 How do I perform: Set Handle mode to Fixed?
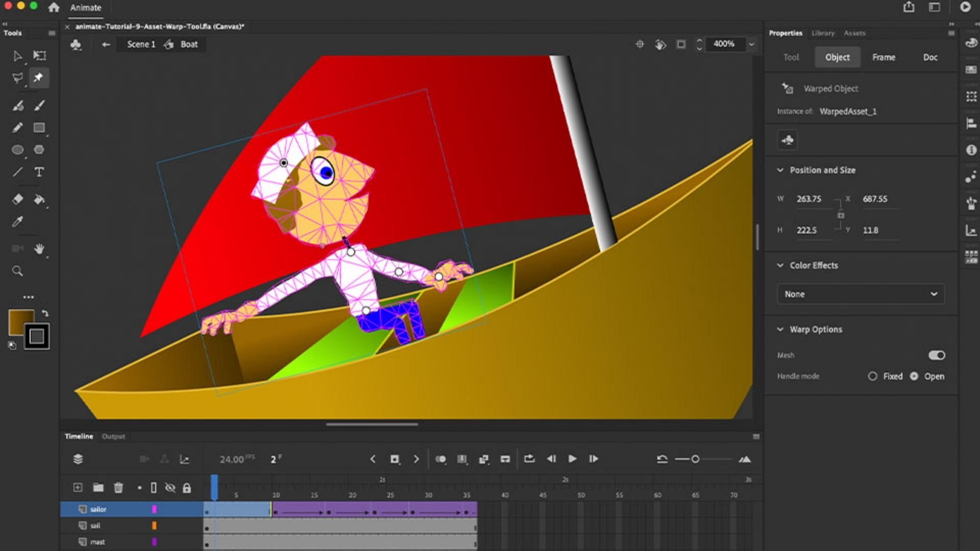(x=873, y=376)
